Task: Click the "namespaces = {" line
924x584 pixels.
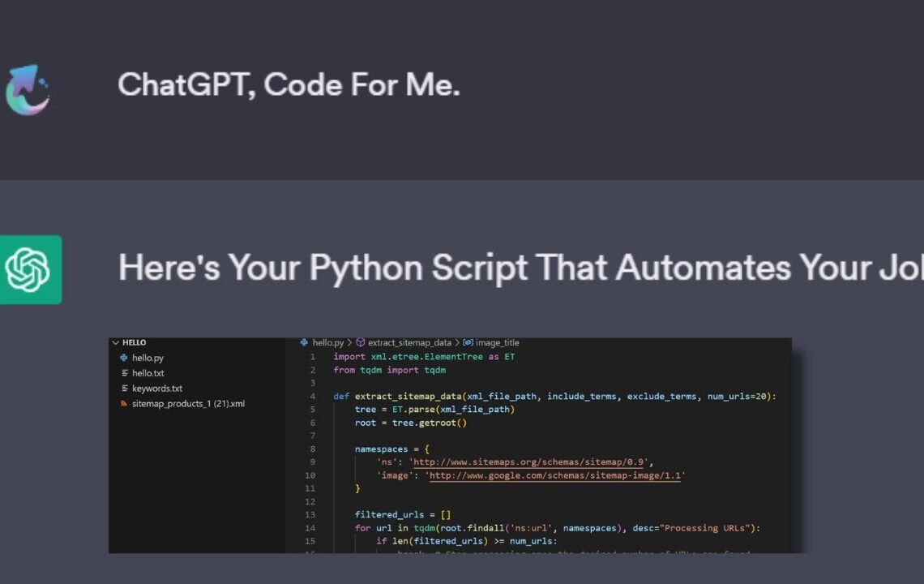Action: (x=391, y=449)
